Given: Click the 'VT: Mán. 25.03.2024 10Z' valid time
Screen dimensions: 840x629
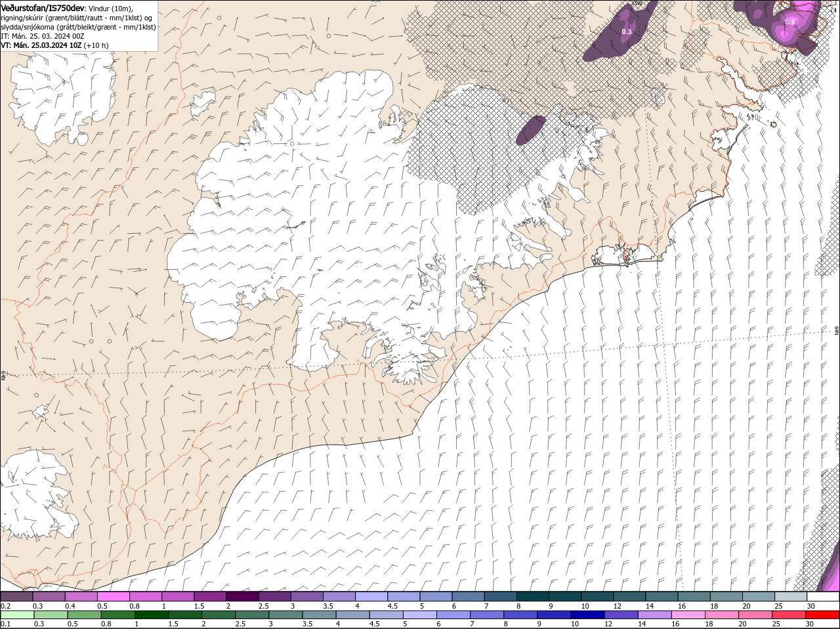Looking at the screenshot, I should click(41, 45).
